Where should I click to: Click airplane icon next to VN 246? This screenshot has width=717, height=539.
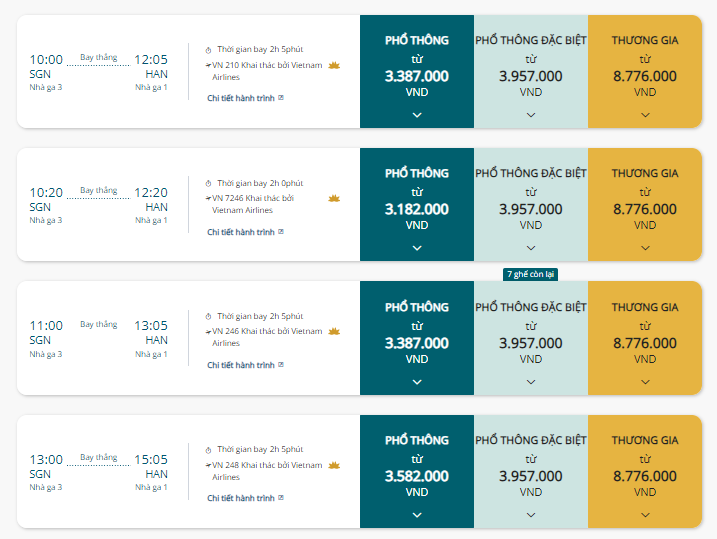[209, 331]
